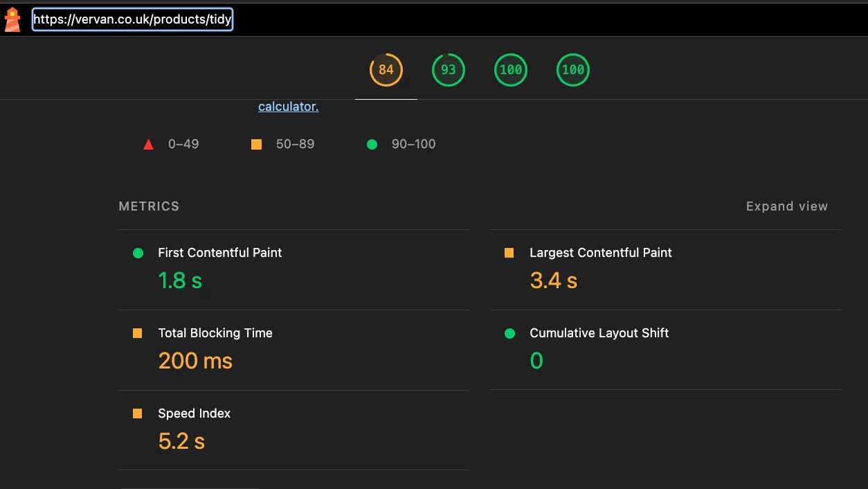Click Expand view in the metrics section
Viewport: 868px width, 489px height.
click(x=786, y=206)
